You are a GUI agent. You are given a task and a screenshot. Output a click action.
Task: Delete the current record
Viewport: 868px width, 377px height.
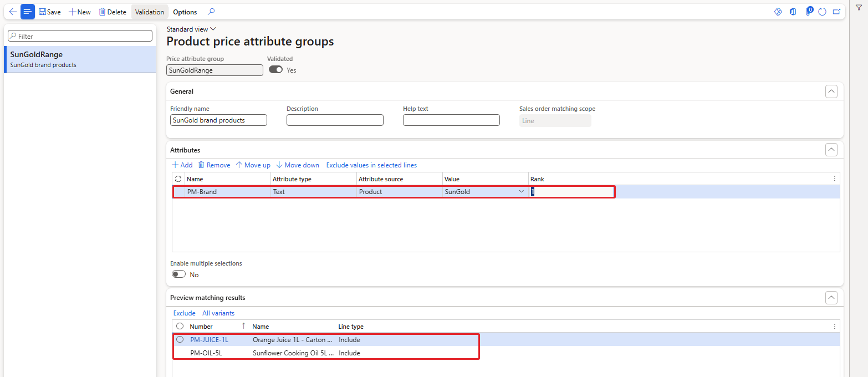(x=113, y=12)
